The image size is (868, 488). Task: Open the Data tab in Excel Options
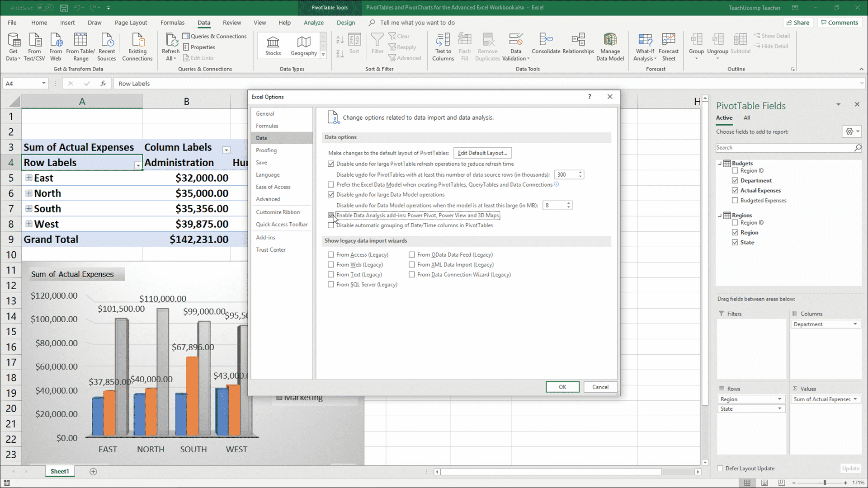(261, 138)
